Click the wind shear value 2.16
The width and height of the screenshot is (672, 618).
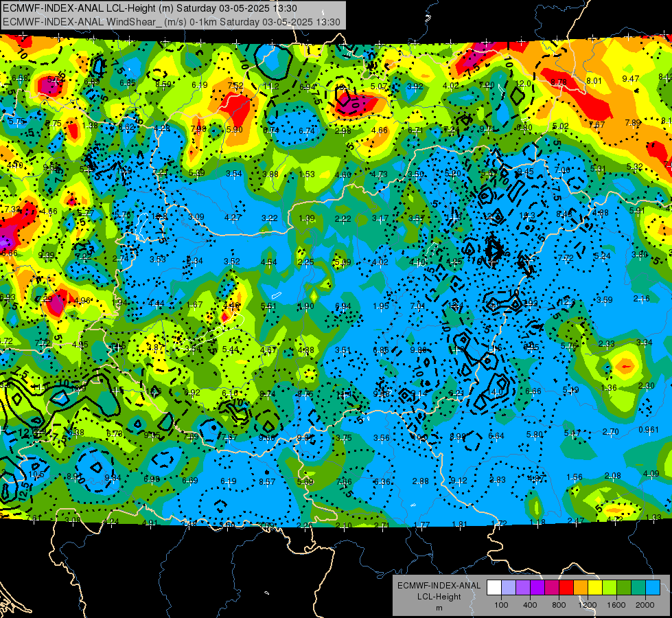(642, 299)
